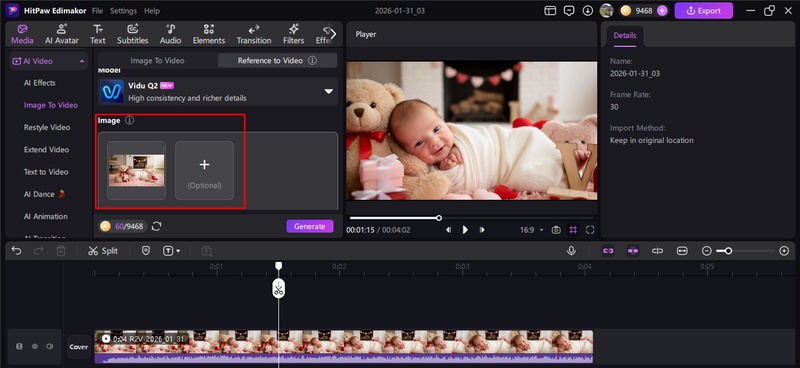The image size is (800, 368).
Task: Click the credits coin icon beside 60/9468
Action: (106, 226)
